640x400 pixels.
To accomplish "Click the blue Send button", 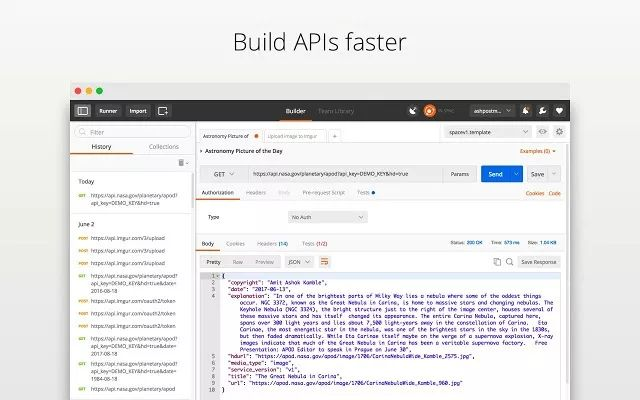I will [x=496, y=174].
